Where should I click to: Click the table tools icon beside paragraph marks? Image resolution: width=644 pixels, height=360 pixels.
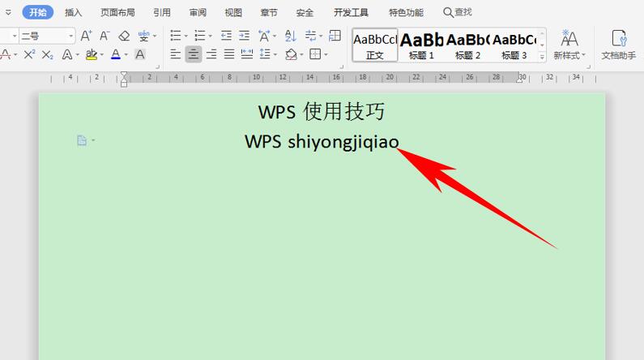(x=335, y=36)
